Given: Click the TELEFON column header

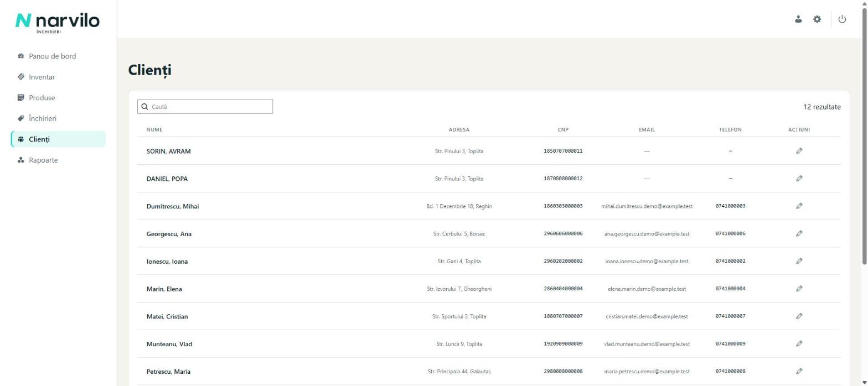Looking at the screenshot, I should [x=730, y=129].
